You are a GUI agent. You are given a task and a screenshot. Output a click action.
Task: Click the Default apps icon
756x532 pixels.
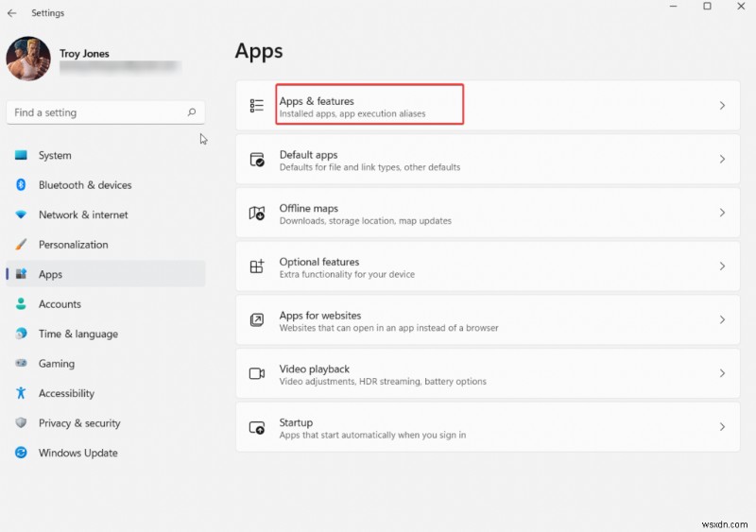coord(256,159)
